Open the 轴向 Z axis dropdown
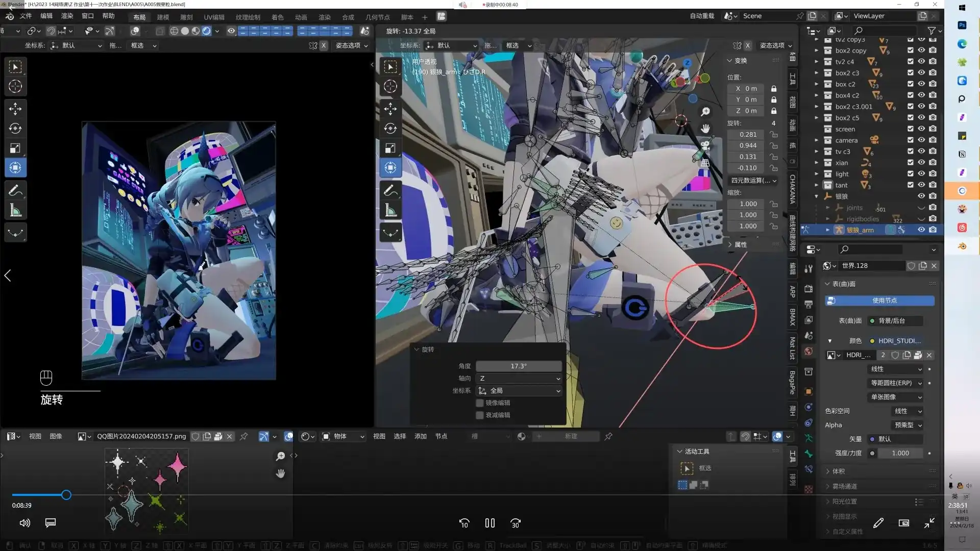The height and width of the screenshot is (551, 980). coord(519,379)
